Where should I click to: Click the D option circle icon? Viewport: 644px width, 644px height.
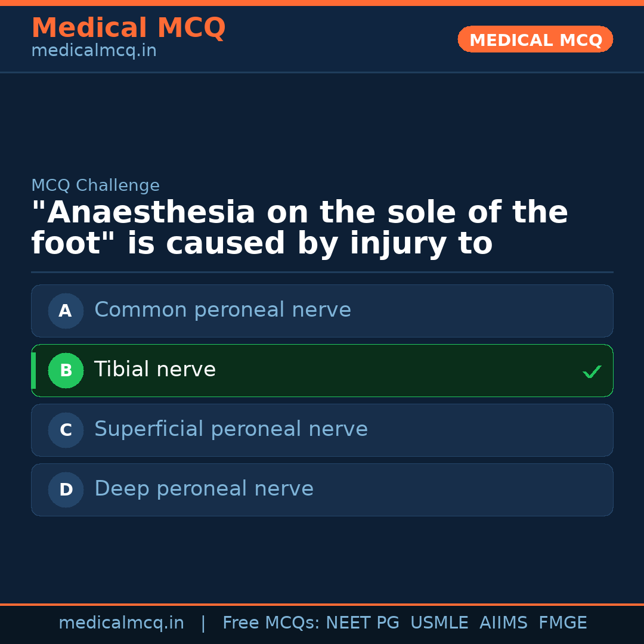coord(66,490)
